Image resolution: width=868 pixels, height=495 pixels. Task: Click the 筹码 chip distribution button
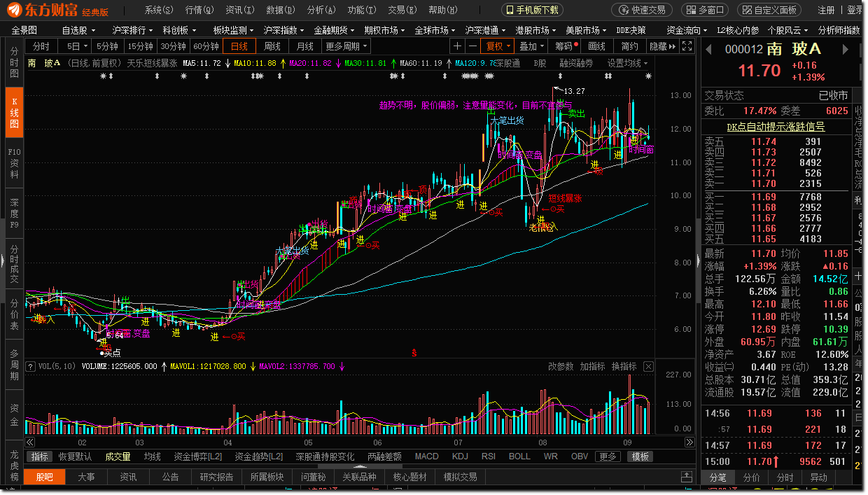click(565, 46)
